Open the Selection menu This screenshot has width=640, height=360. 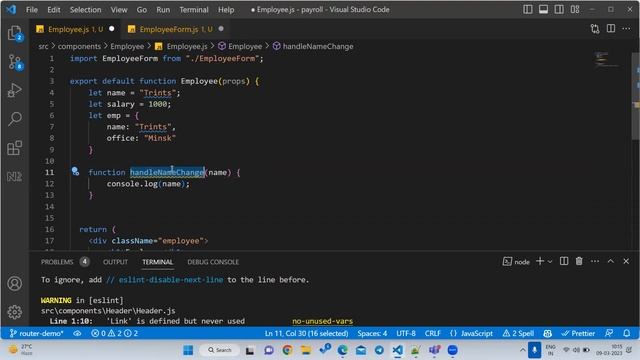(x=85, y=9)
